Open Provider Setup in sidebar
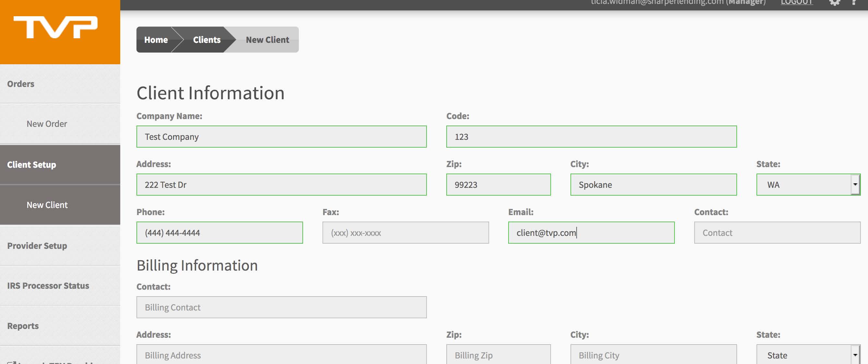 click(37, 246)
